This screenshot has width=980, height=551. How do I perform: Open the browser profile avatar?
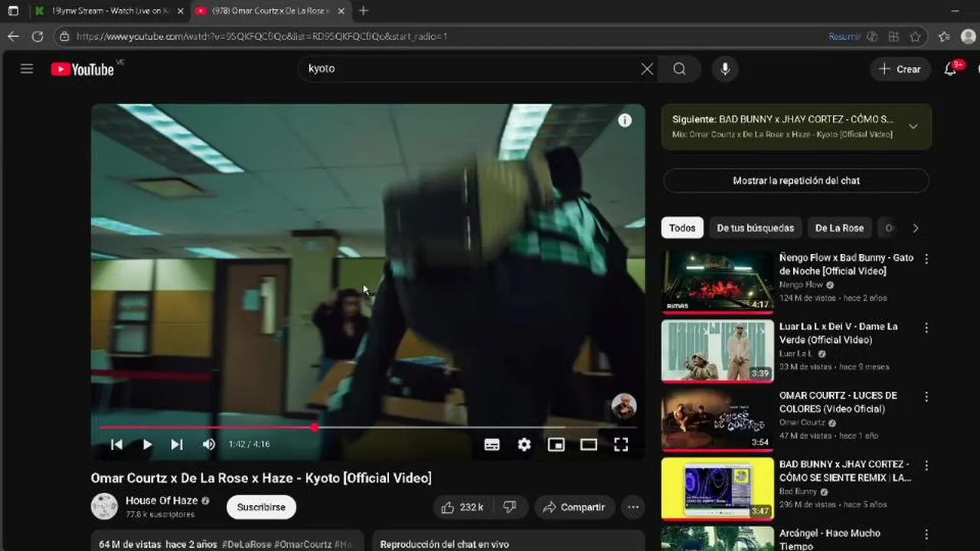(969, 37)
